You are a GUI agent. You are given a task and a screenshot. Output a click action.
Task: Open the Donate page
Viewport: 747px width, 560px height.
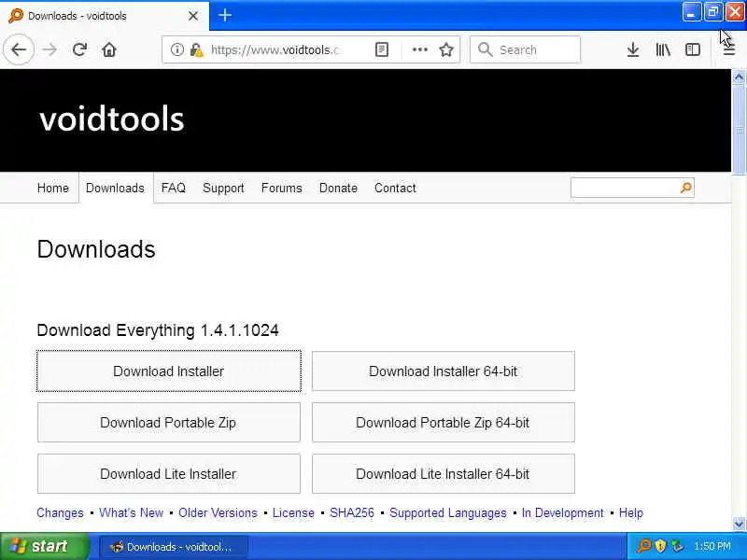(338, 189)
